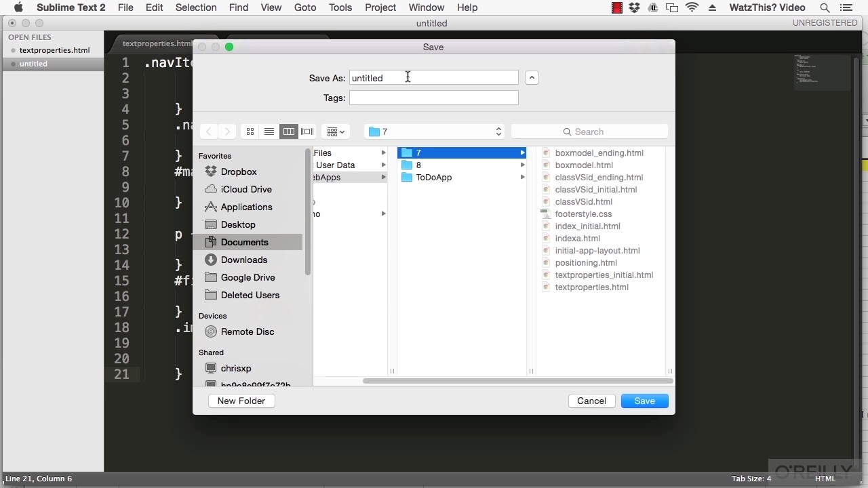868x488 pixels.
Task: Click the blue Save button
Action: (644, 401)
